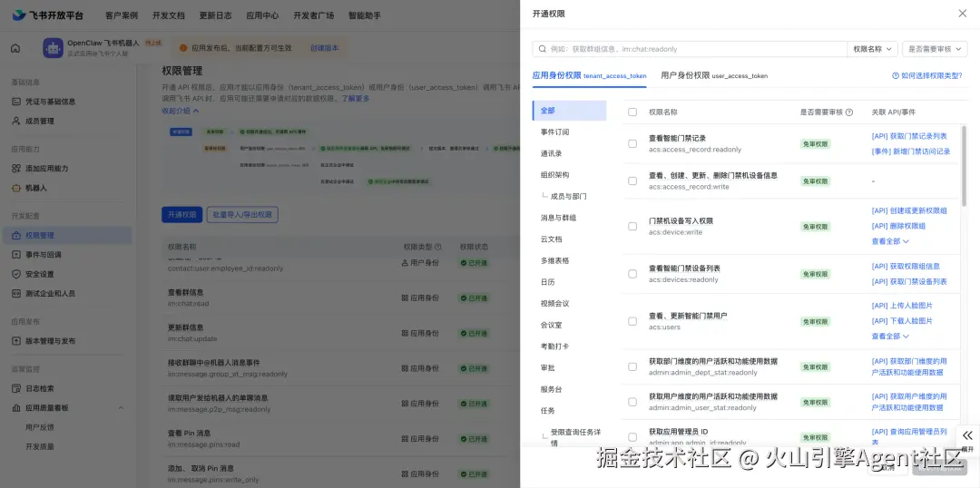Click help icon beside 权限类型 header
The image size is (980, 488).
[437, 247]
